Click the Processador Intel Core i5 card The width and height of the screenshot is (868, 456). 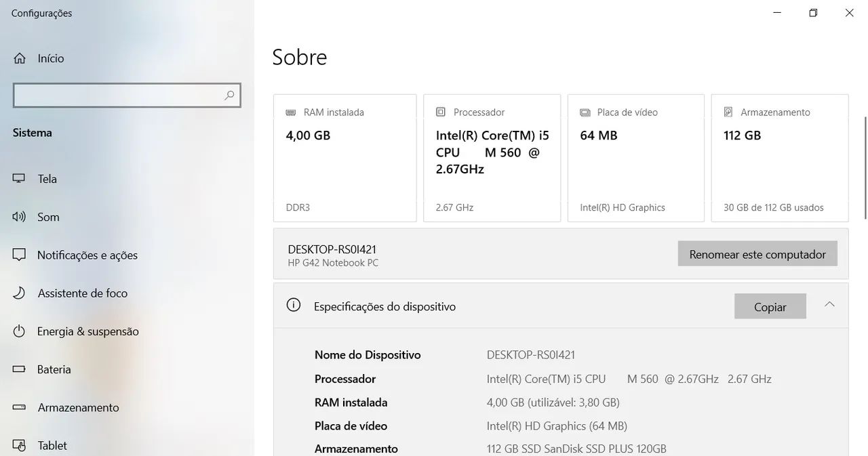coord(492,158)
